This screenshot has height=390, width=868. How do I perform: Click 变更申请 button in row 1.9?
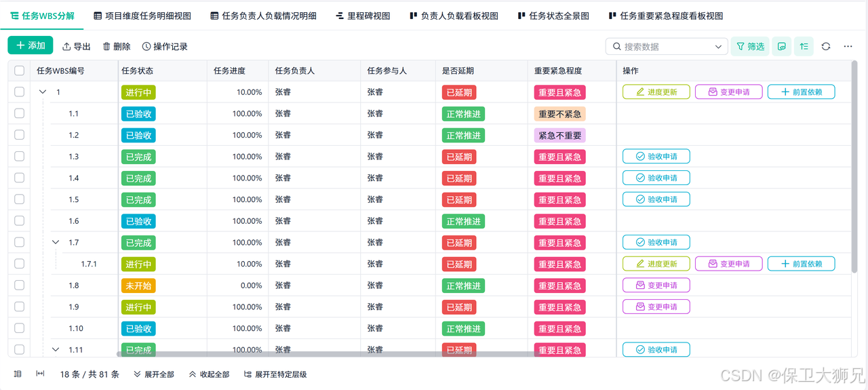click(656, 307)
